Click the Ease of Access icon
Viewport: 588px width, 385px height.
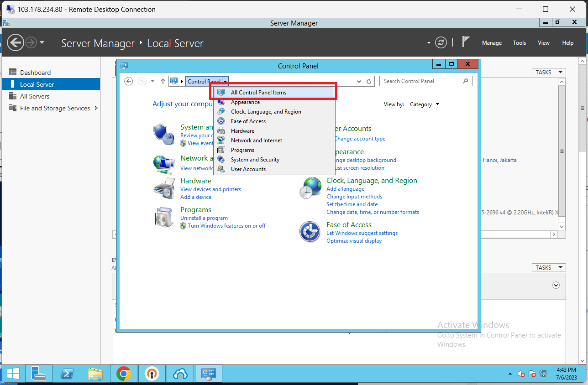click(310, 232)
